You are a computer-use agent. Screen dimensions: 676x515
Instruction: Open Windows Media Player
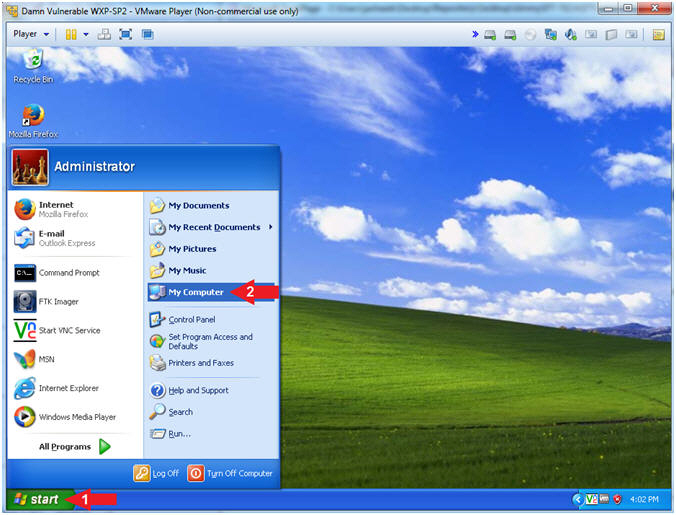coord(65,417)
